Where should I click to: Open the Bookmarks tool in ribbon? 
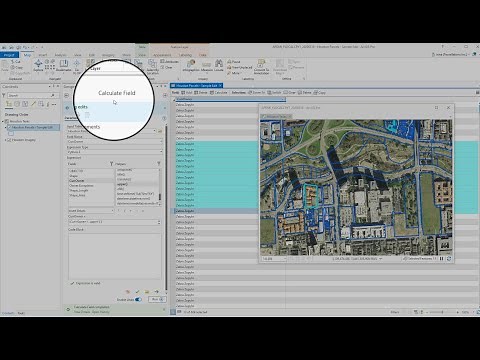(x=64, y=65)
